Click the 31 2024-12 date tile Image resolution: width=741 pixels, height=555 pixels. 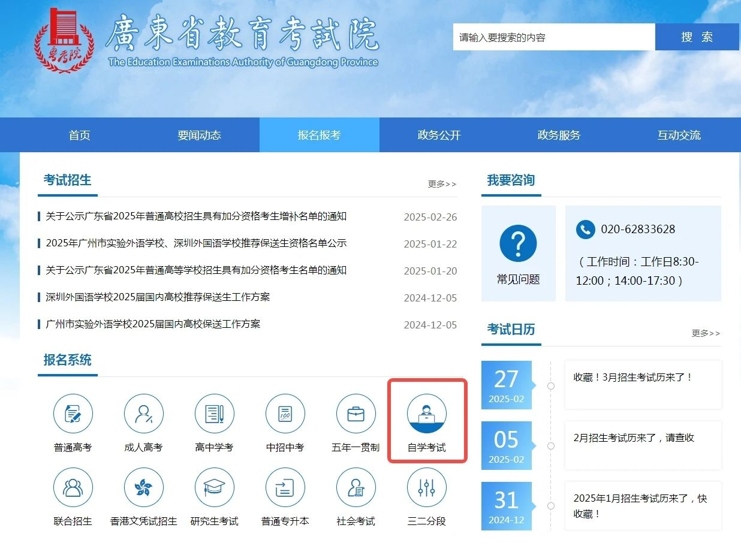point(507,506)
